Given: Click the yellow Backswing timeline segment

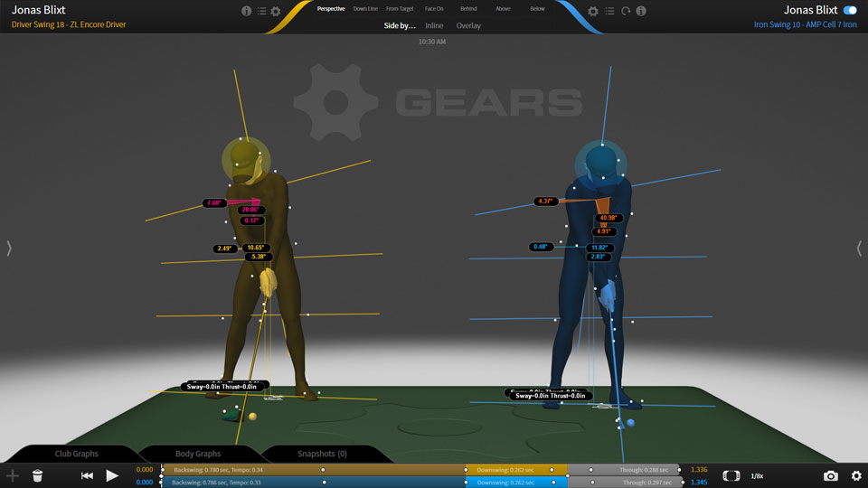Looking at the screenshot, I should (314, 470).
